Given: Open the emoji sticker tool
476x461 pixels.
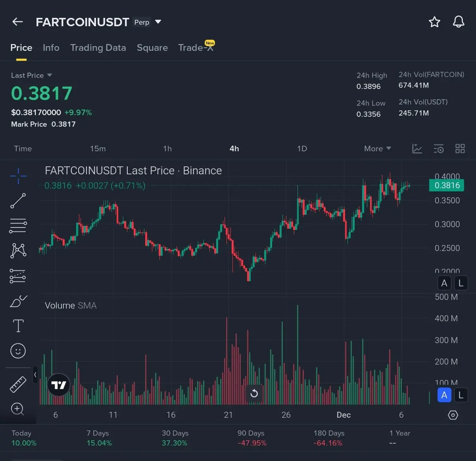Looking at the screenshot, I should tap(18, 351).
